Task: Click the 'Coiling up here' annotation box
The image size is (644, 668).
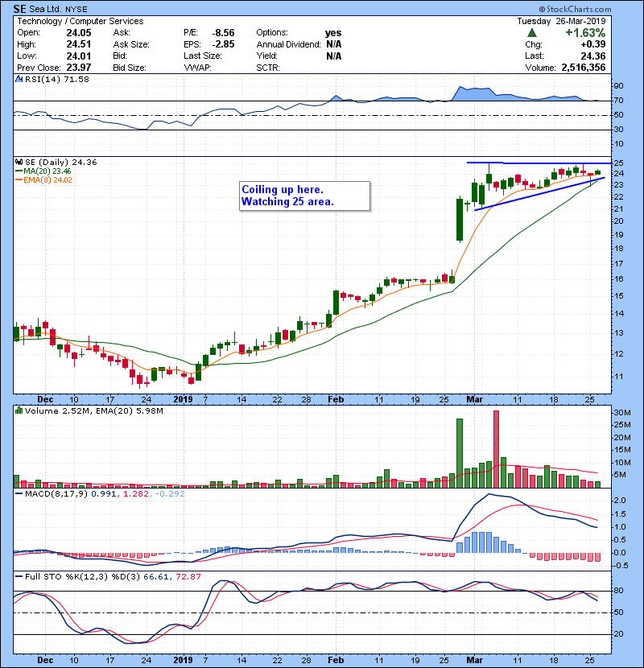Action: point(305,196)
